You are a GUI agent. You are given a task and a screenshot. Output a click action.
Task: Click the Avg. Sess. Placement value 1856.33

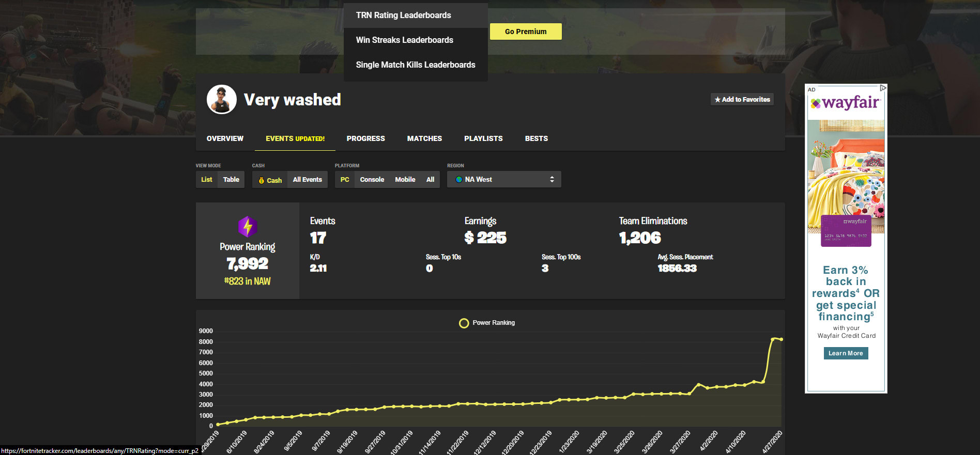pos(677,268)
